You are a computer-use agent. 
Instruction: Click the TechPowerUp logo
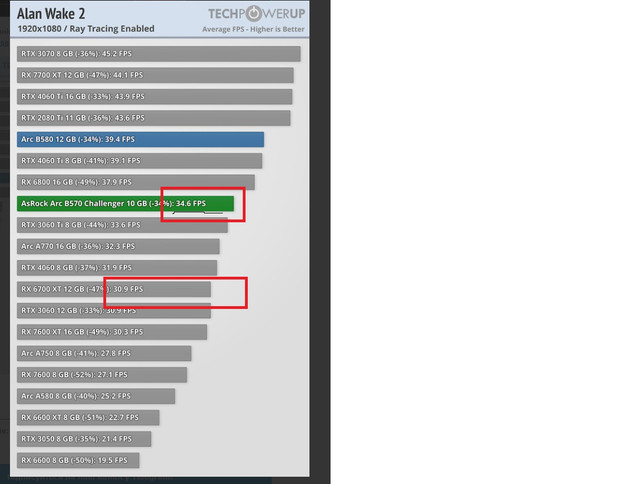tap(256, 13)
